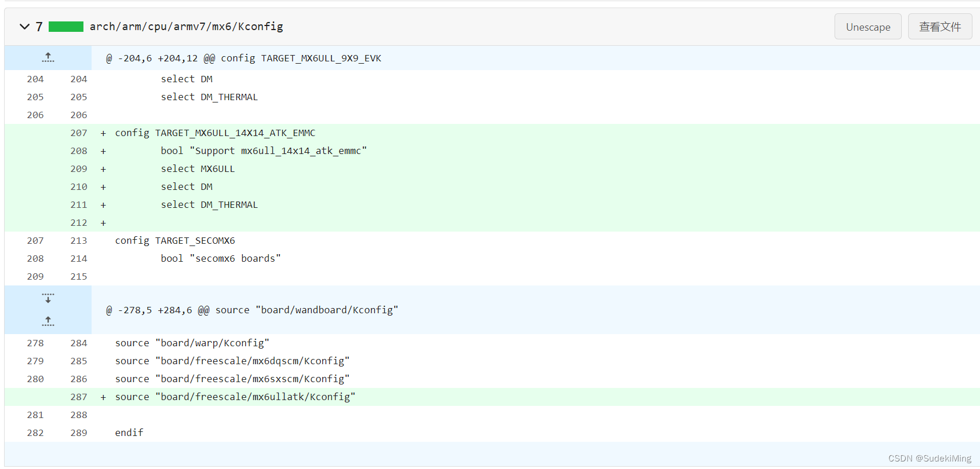Viewport: 980px width, 469px height.
Task: Click added line bool "Support mx6ull_14x14_atk_emmc"
Action: [264, 151]
